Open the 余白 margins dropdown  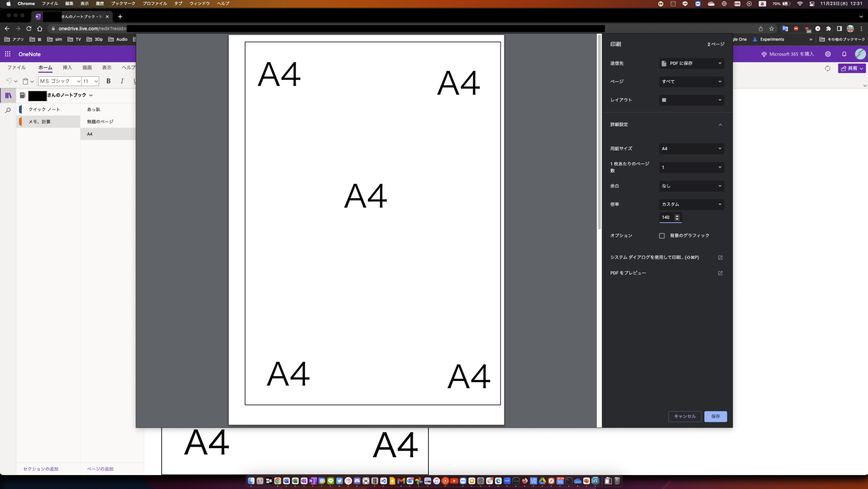coord(690,186)
